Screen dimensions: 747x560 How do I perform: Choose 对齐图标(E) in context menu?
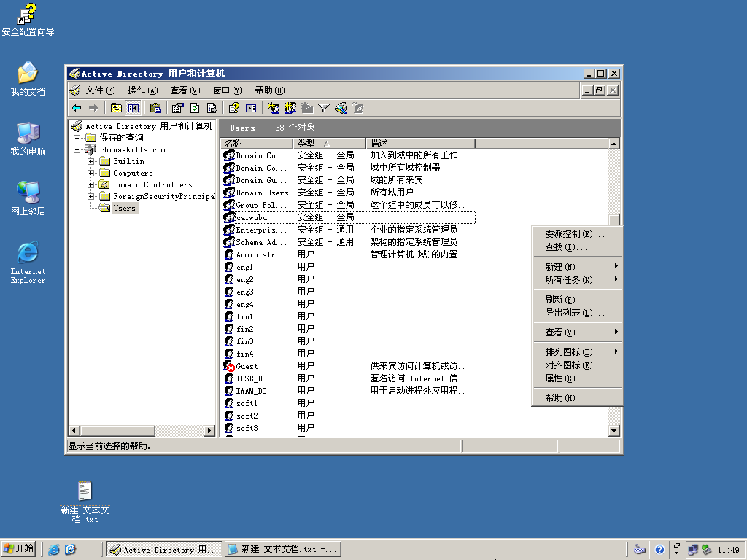coord(577,365)
